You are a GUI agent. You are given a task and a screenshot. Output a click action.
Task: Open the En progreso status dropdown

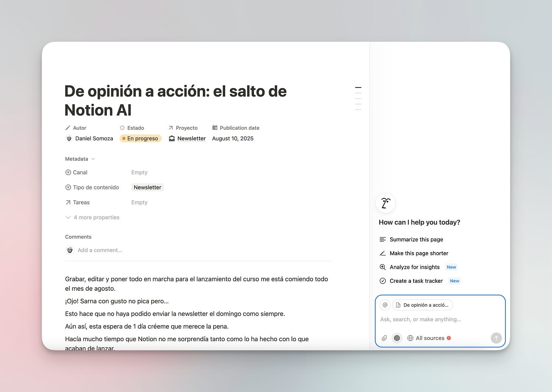(x=141, y=139)
